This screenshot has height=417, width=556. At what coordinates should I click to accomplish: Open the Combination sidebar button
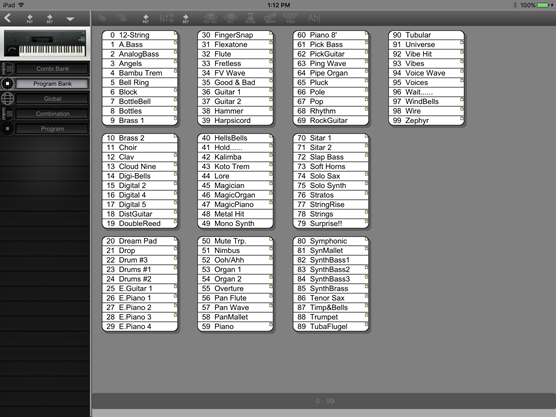[52, 114]
